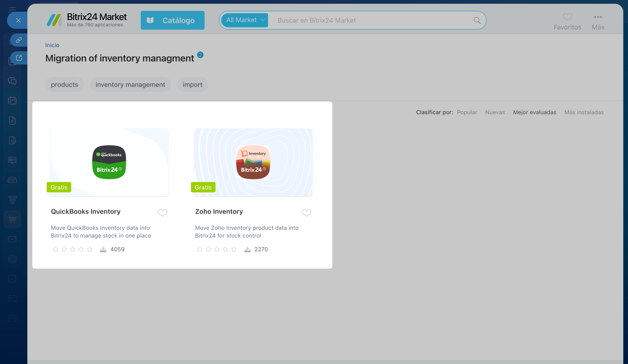Open presentation board icon in sidebar

12,160
